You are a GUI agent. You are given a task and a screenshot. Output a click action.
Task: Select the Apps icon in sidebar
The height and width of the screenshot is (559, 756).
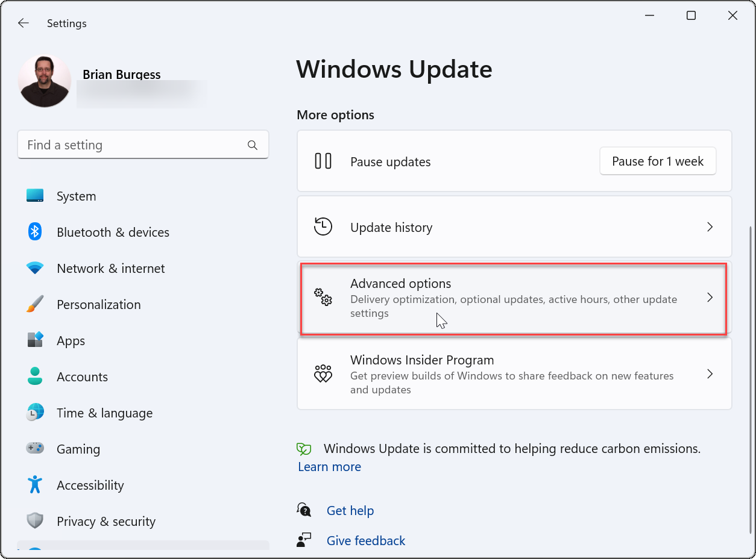click(x=35, y=340)
